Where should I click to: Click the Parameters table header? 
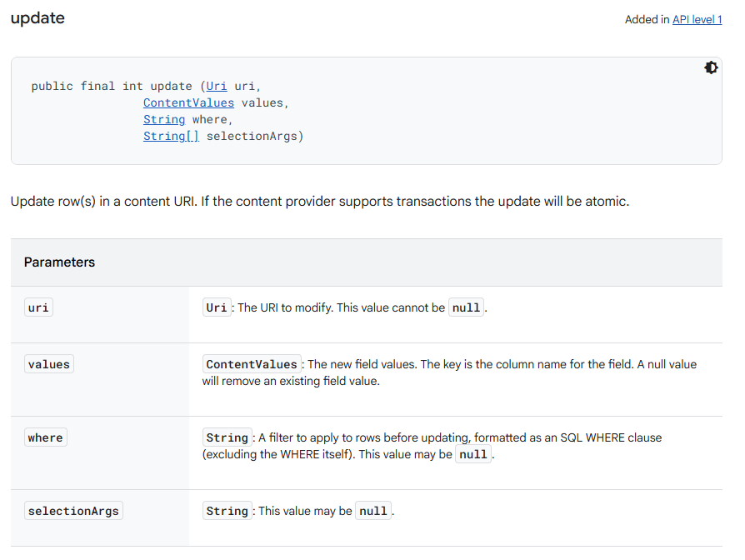click(x=59, y=262)
